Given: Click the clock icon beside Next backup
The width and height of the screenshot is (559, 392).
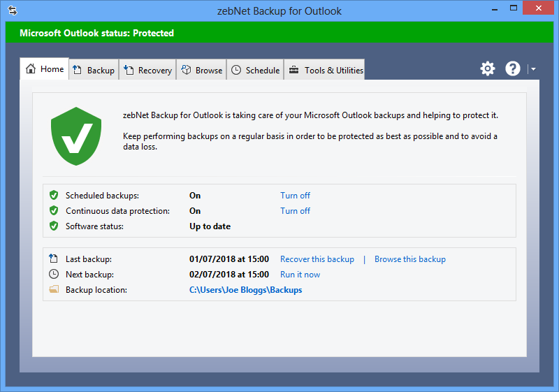Looking at the screenshot, I should [54, 274].
